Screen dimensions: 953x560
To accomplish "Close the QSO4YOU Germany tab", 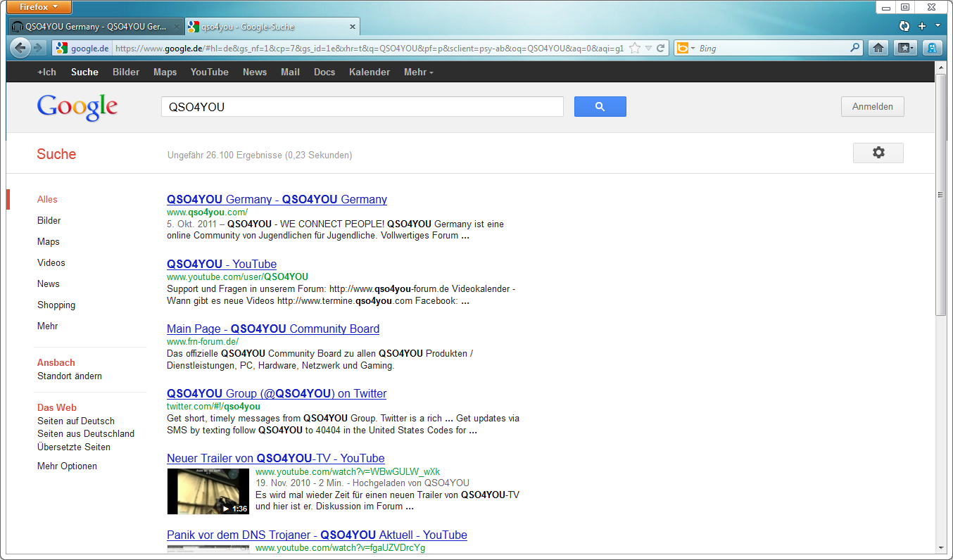I will [175, 27].
